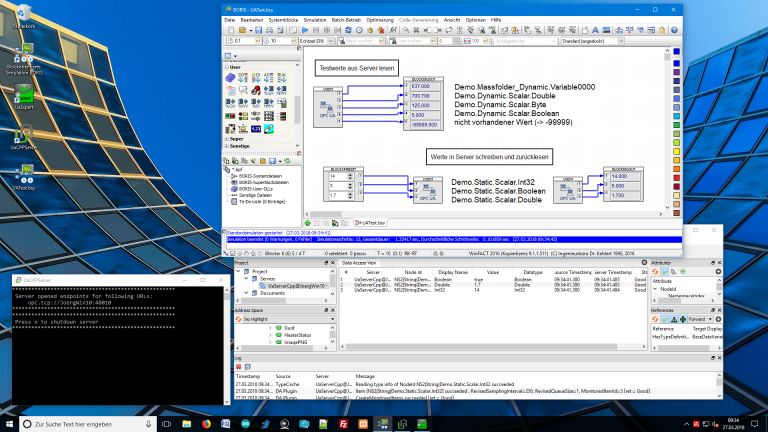Open the Systemblöcke menu

(x=283, y=20)
